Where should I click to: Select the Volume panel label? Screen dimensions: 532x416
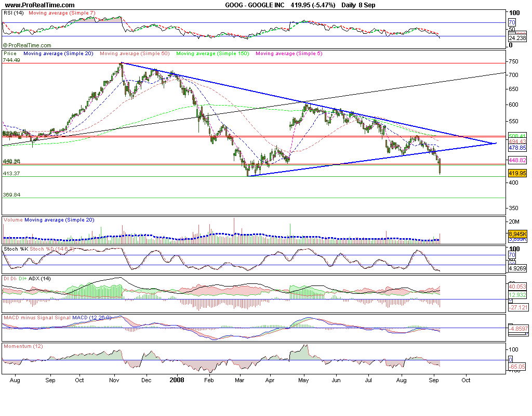13,220
